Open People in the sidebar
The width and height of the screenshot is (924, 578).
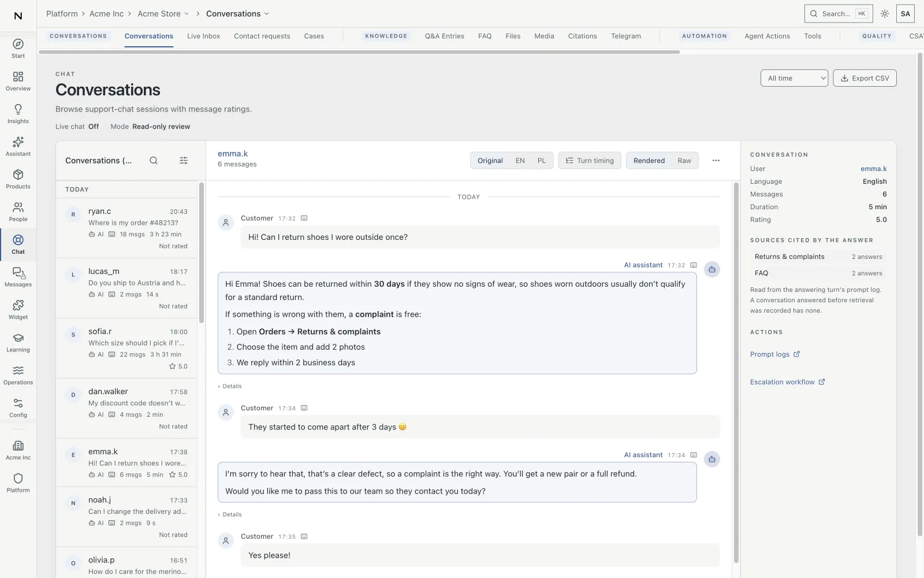click(x=18, y=212)
